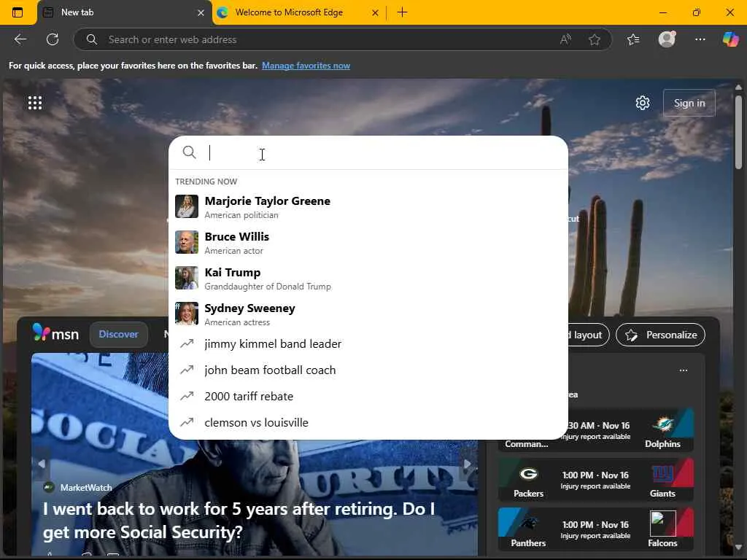The height and width of the screenshot is (560, 747).
Task: Click Kai Trump thumbnail photo
Action: point(187,278)
